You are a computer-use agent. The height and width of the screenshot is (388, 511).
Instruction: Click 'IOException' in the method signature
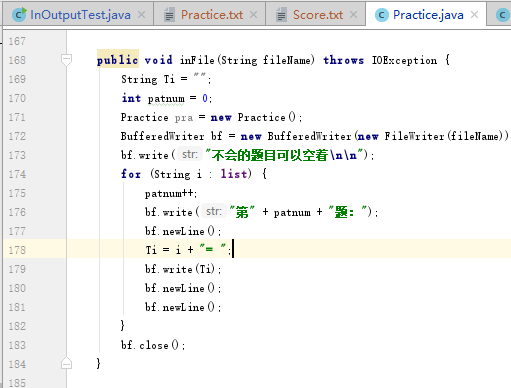(x=404, y=60)
